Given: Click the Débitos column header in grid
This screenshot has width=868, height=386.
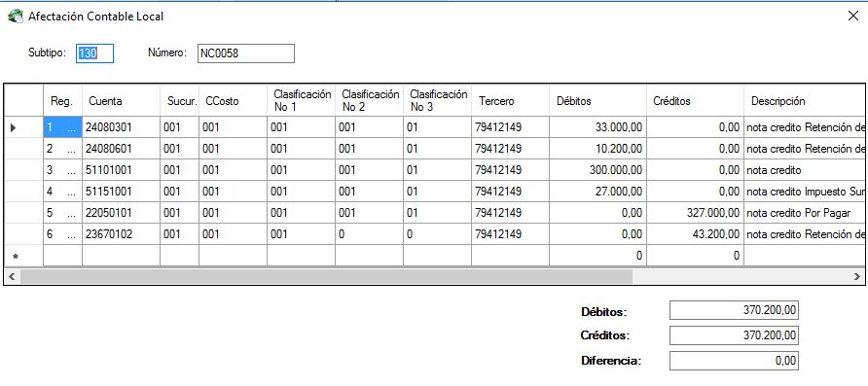Looking at the screenshot, I should [597, 101].
